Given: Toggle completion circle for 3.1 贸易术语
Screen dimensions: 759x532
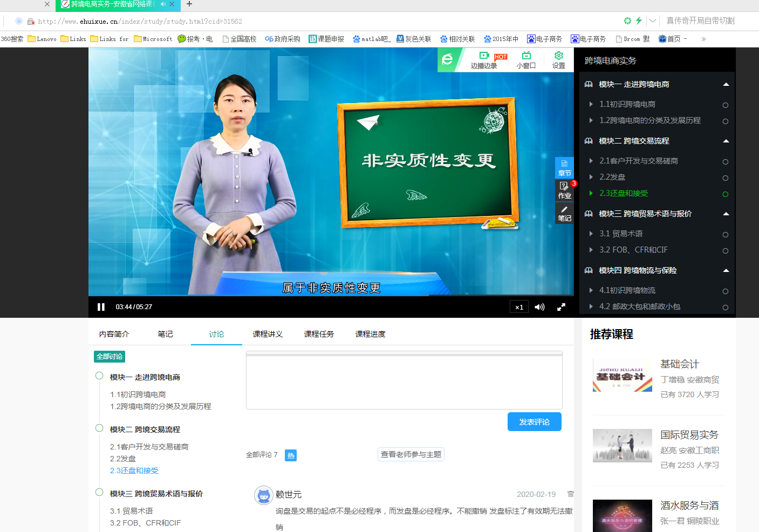Looking at the screenshot, I should (x=725, y=235).
